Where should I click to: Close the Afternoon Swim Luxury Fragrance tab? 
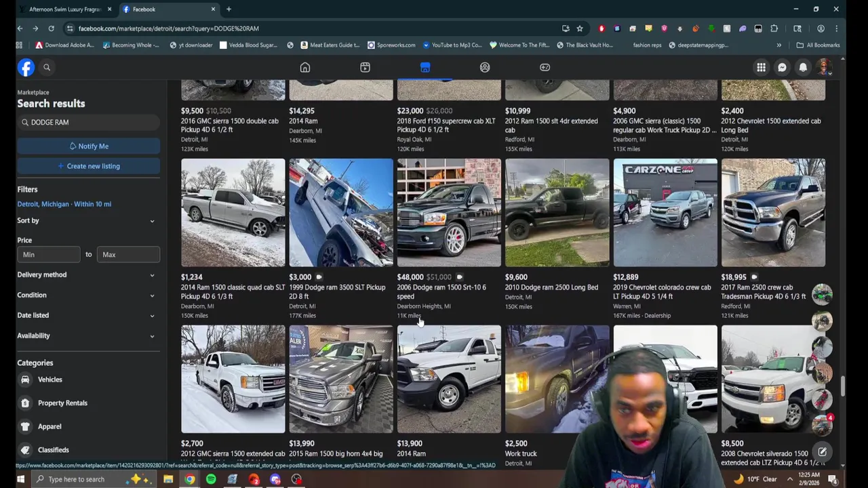pyautogui.click(x=109, y=9)
